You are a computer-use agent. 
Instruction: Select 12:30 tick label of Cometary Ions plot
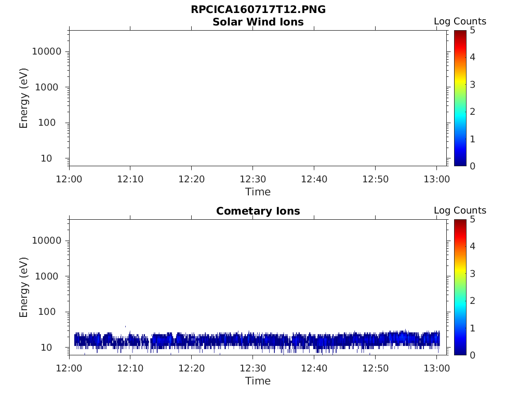pos(253,368)
